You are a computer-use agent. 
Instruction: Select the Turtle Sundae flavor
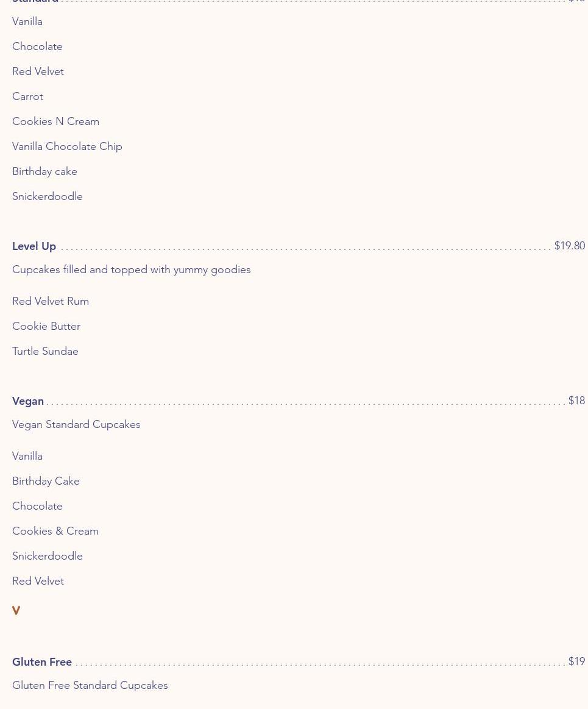(x=45, y=351)
